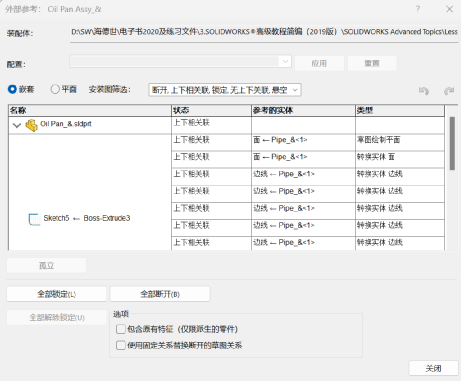Screen dimensions: 461x381
Task: Click the Oil Pan part icon
Action: 32,125
